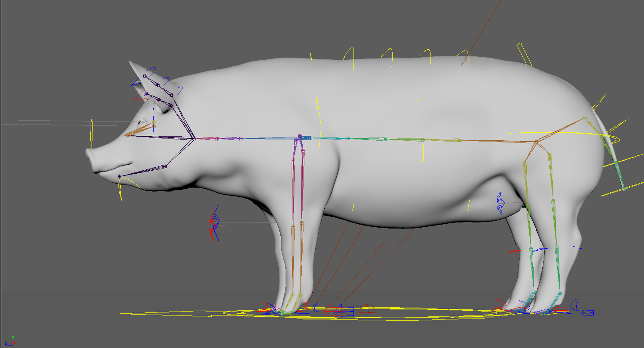
Task: Select the brown nose bone end joint
Action: (x=126, y=135)
